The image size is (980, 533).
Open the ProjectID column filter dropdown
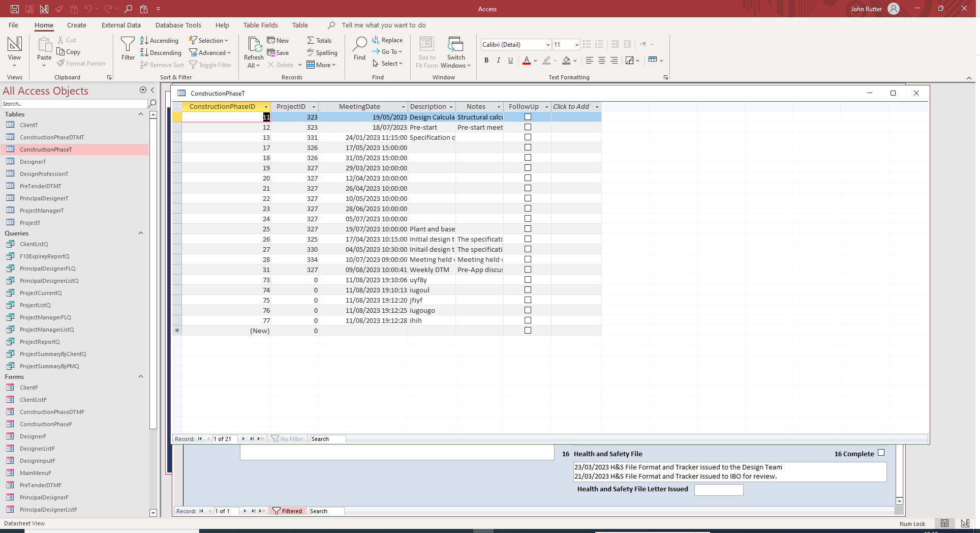click(x=314, y=106)
